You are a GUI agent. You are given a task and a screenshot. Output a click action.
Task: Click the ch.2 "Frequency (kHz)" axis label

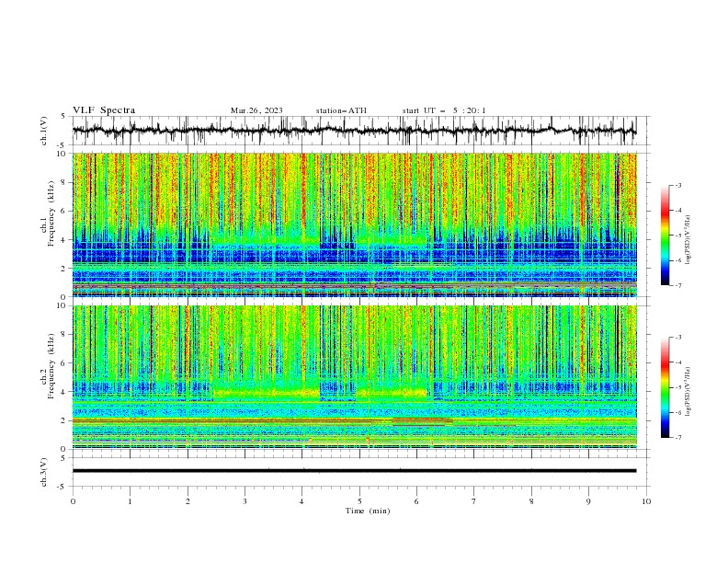click(51, 365)
